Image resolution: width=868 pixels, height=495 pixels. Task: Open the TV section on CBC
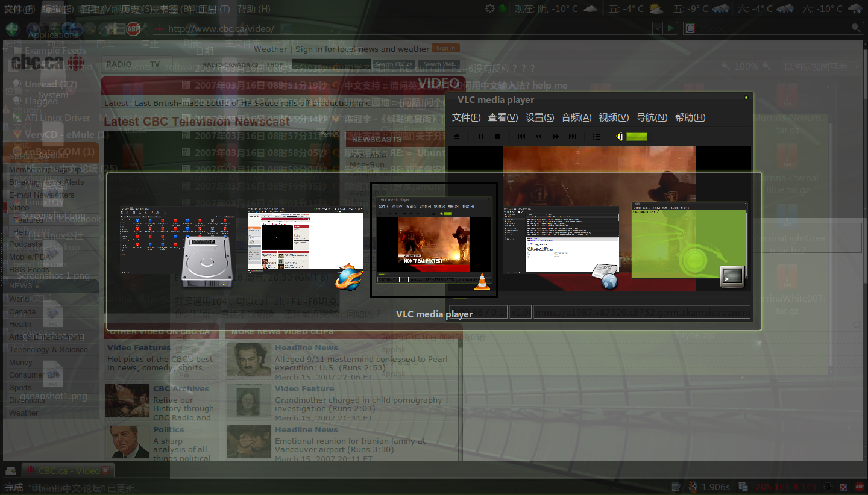coord(155,64)
